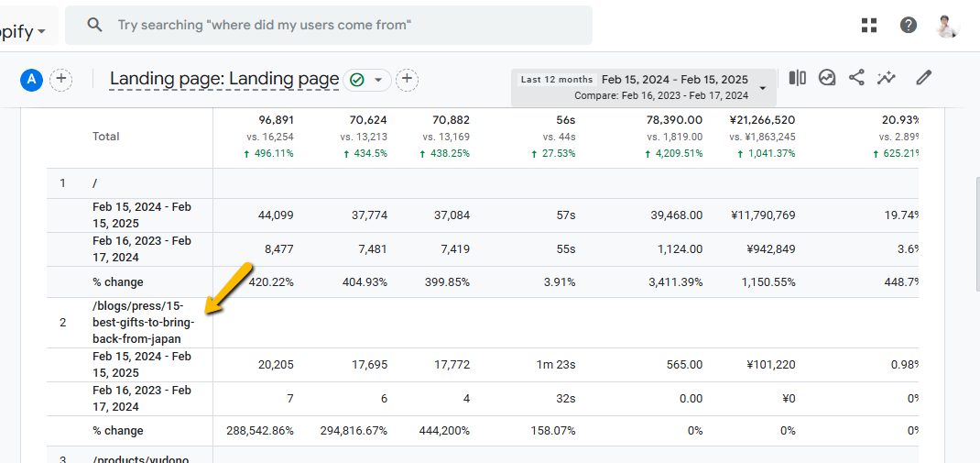The width and height of the screenshot is (980, 463).
Task: Open the /blogs/press/15-best-gifts landing page row
Action: click(x=483, y=323)
